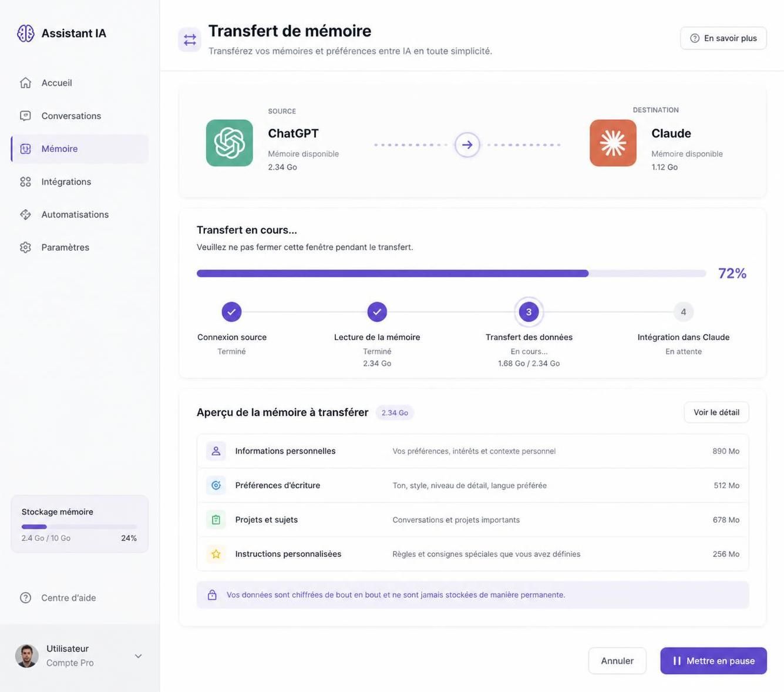
Task: Click the Informations personnelles person icon
Action: click(x=216, y=451)
